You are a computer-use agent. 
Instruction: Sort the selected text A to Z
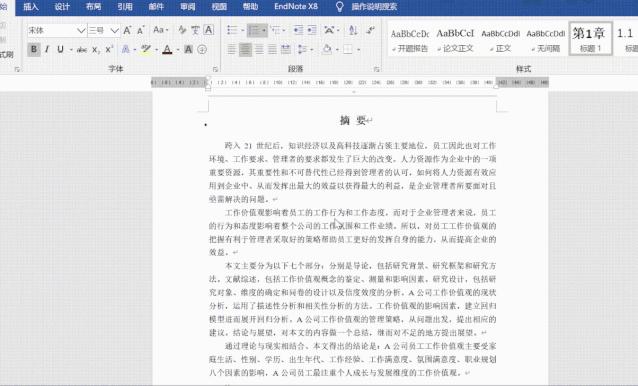(353, 30)
